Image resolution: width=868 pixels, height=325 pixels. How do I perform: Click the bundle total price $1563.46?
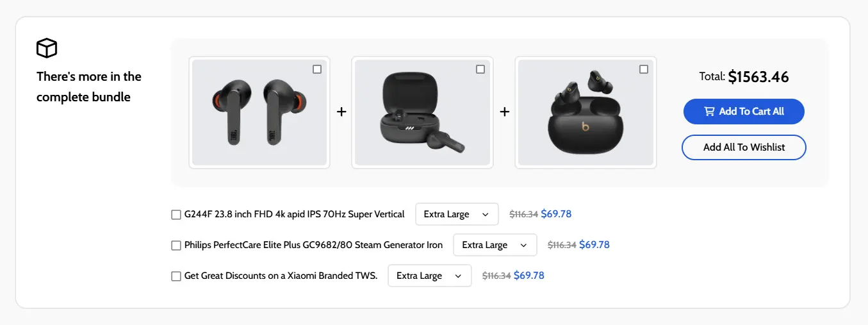click(758, 77)
